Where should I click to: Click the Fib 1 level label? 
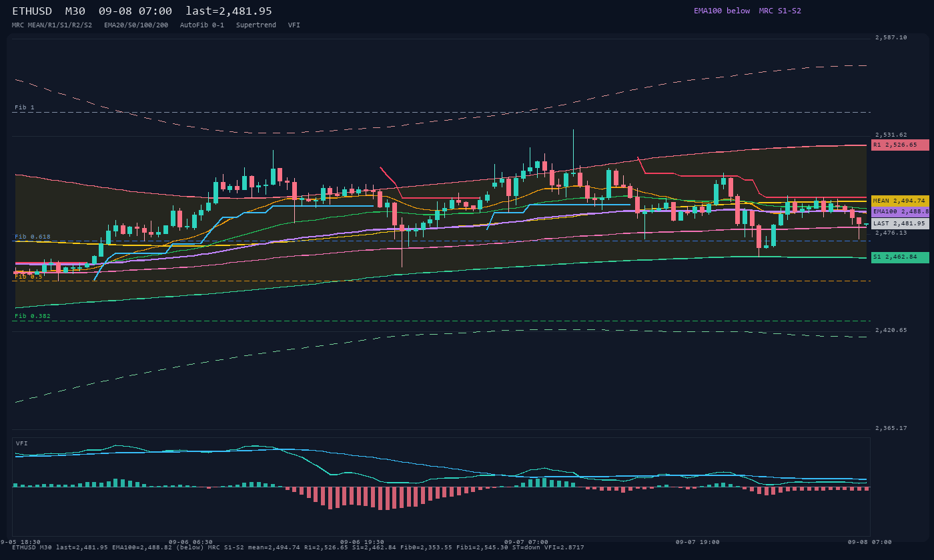(x=25, y=107)
